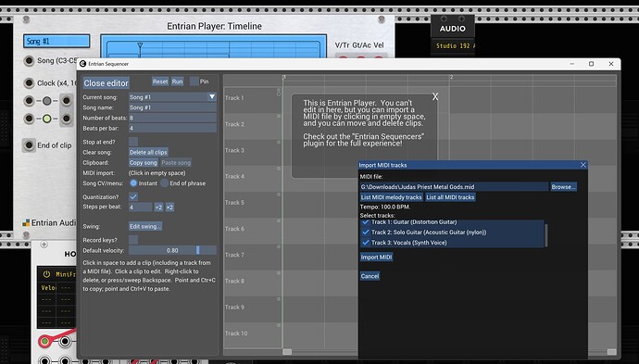Click the Clock input jack
639x364 pixels.
pyautogui.click(x=29, y=83)
